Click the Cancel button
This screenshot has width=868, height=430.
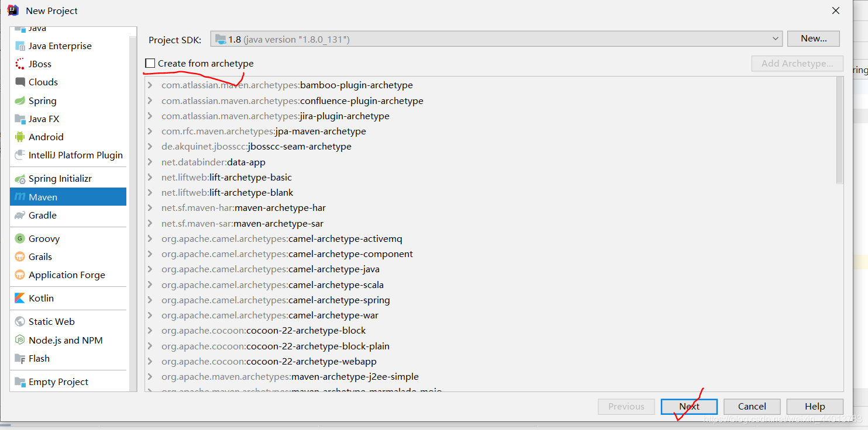point(752,407)
